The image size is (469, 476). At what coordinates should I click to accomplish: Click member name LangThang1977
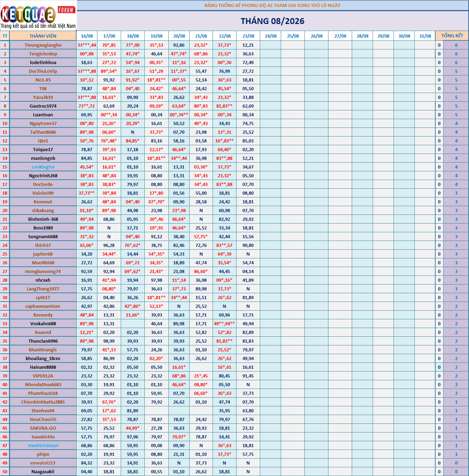pos(43,289)
